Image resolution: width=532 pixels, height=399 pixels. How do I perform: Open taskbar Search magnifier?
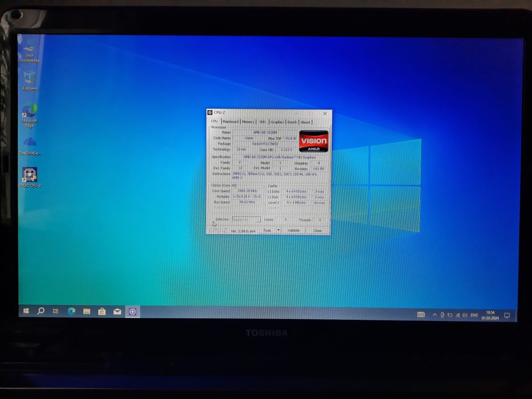(40, 311)
